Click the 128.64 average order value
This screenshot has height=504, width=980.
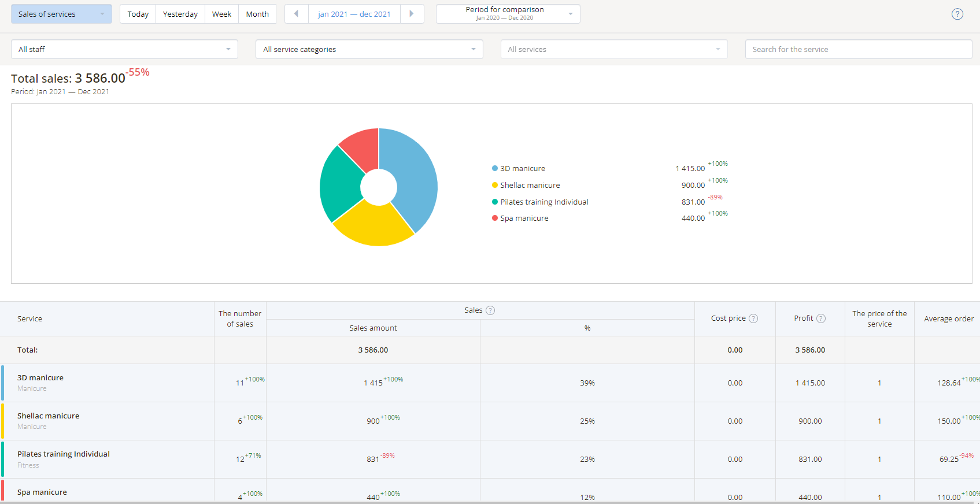(949, 383)
